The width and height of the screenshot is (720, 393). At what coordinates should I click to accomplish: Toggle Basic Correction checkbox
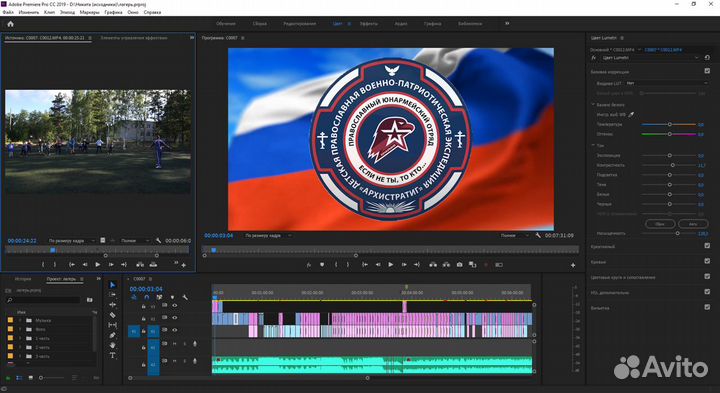click(x=707, y=71)
